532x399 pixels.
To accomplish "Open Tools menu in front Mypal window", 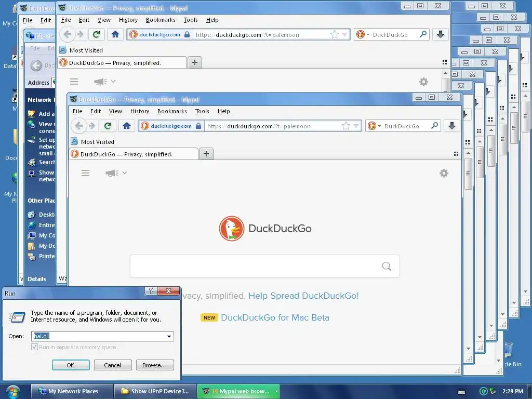I will [202, 111].
